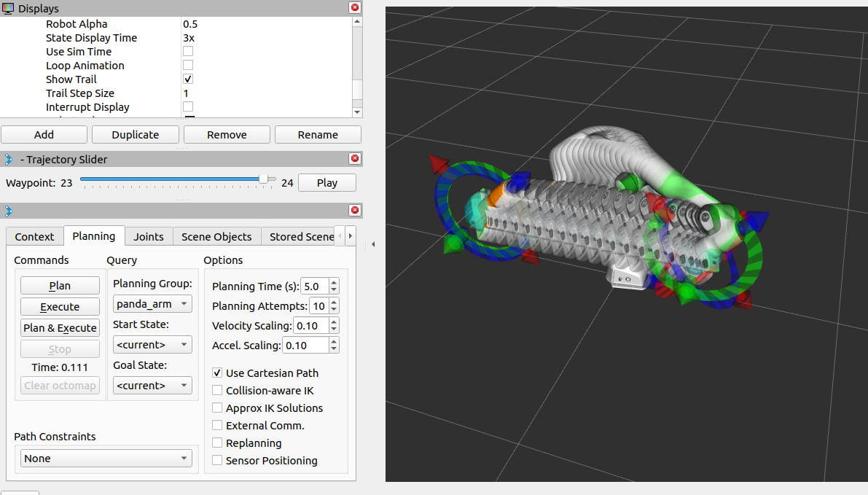This screenshot has width=868, height=495.
Task: Open the Planning Group dropdown
Action: tap(152, 304)
